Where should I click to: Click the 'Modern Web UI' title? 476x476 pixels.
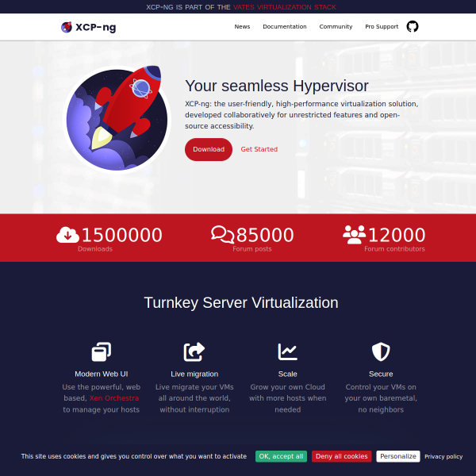point(102,374)
